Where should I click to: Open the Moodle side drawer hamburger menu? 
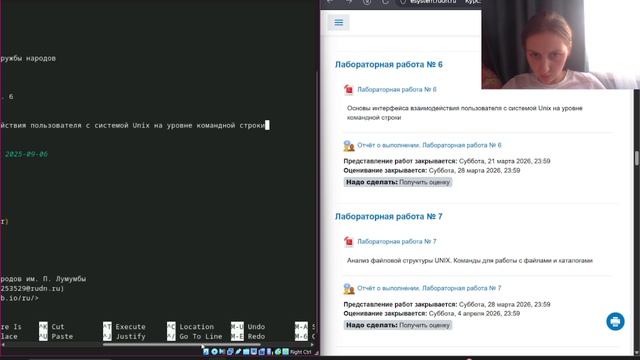[x=338, y=22]
